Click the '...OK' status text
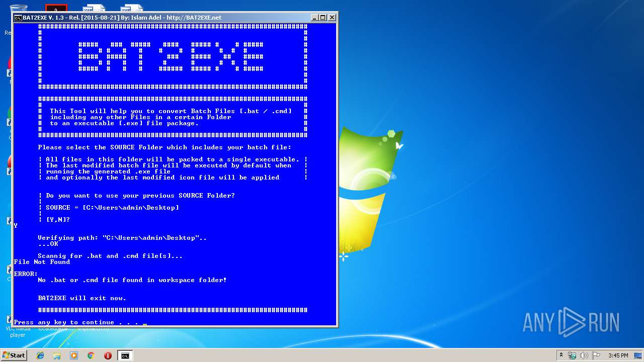 tap(48, 244)
